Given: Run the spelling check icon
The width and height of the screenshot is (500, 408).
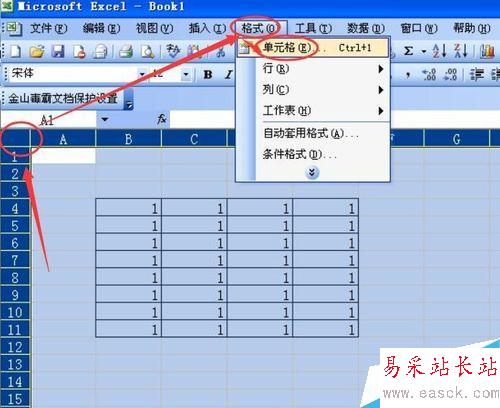Looking at the screenshot, I should coord(173,51).
